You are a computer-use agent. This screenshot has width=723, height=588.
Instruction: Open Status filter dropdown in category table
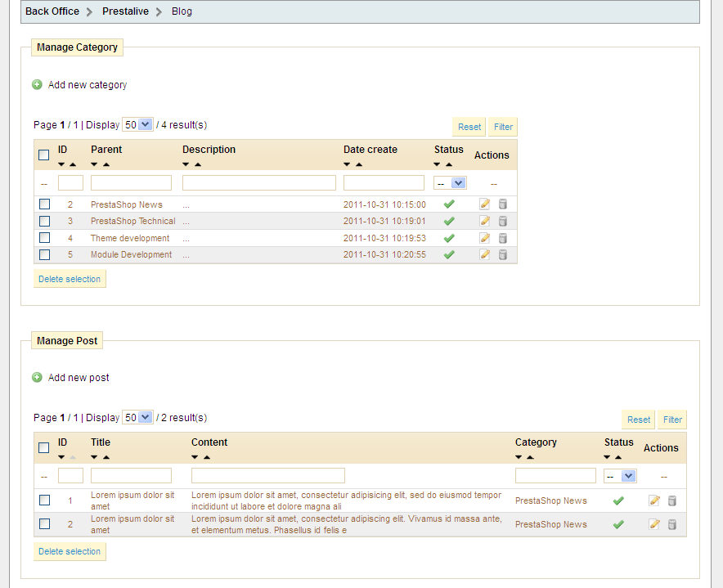tap(450, 183)
